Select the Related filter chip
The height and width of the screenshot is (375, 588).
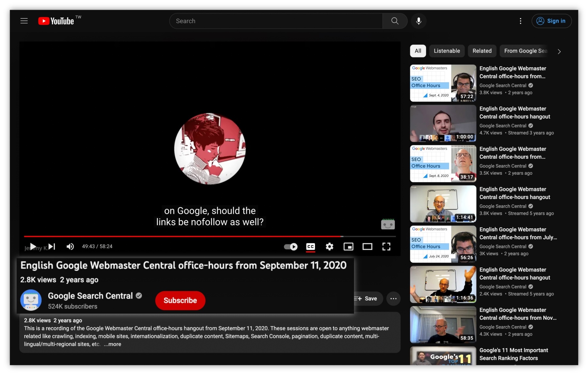click(x=482, y=51)
